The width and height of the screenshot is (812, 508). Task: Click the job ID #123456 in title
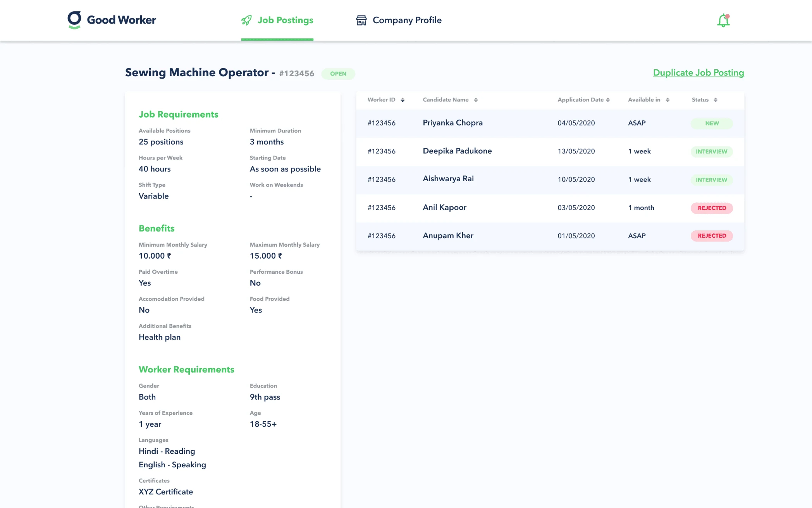296,74
